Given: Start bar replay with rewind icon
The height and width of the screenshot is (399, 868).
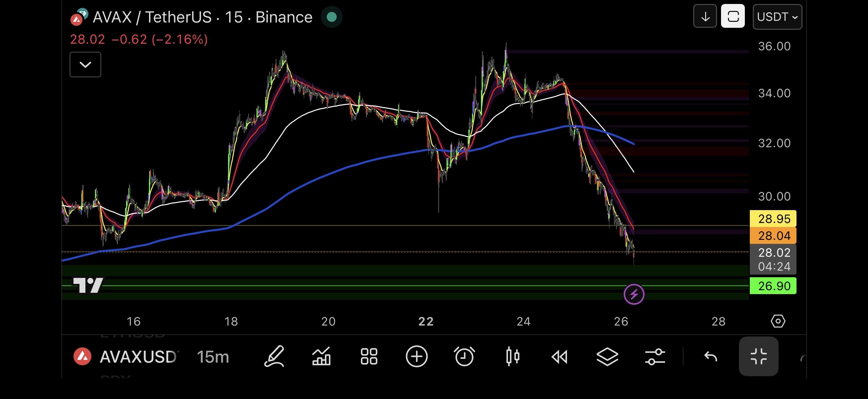Looking at the screenshot, I should pos(560,357).
